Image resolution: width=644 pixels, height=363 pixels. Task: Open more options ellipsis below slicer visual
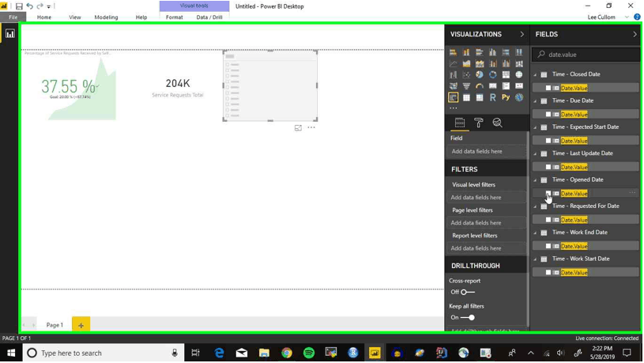(x=311, y=127)
